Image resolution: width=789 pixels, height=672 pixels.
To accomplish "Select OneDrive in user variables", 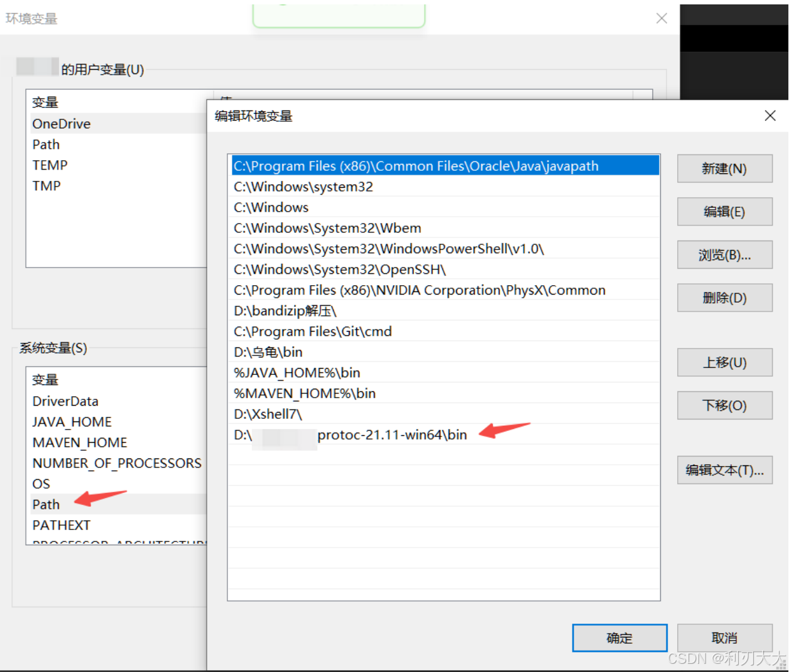I will [118, 124].
